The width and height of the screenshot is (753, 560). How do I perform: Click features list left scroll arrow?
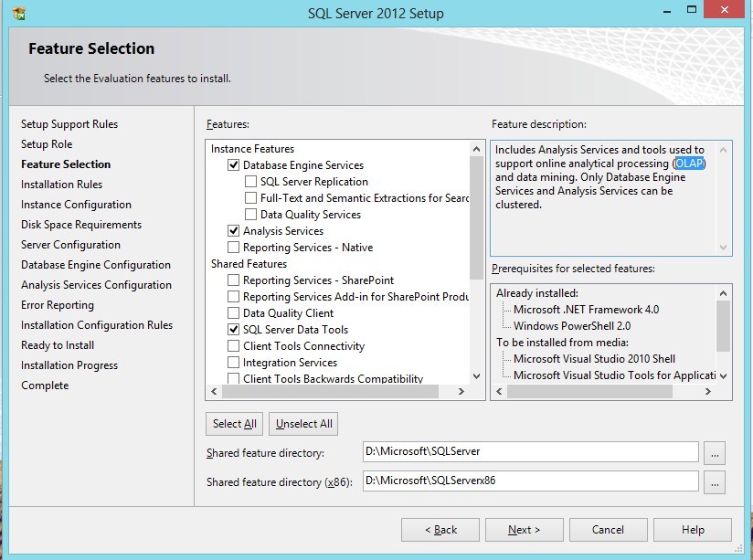[214, 391]
